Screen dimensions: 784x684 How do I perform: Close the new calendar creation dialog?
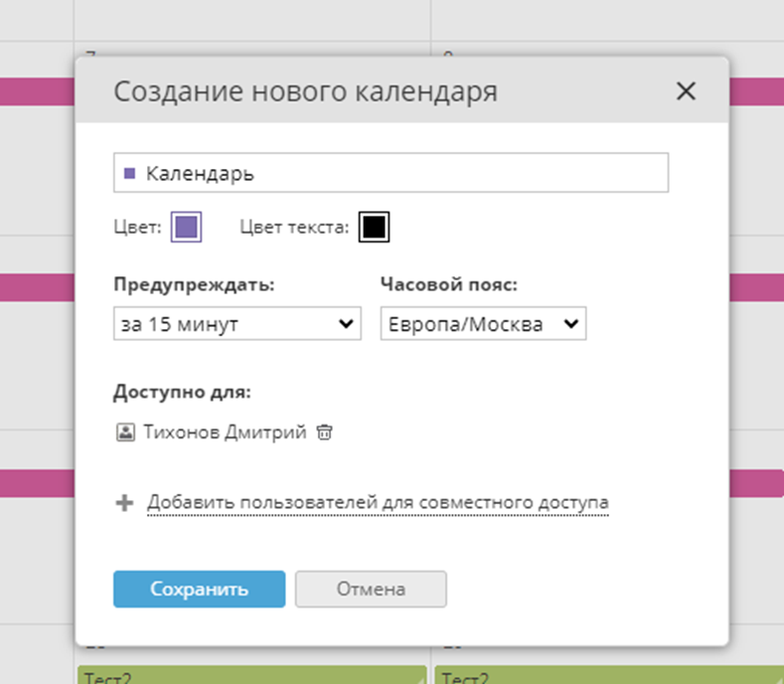(x=686, y=91)
